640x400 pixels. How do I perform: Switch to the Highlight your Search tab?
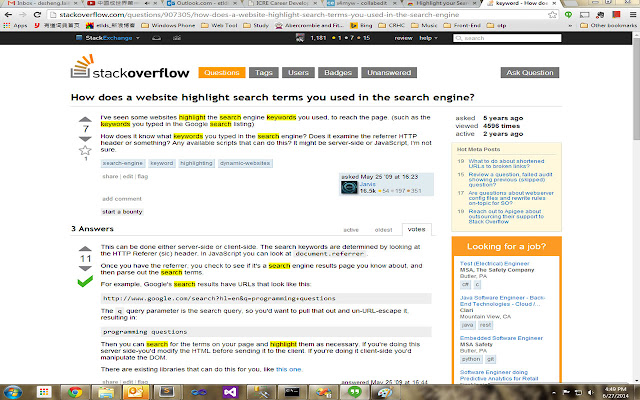[x=442, y=3]
